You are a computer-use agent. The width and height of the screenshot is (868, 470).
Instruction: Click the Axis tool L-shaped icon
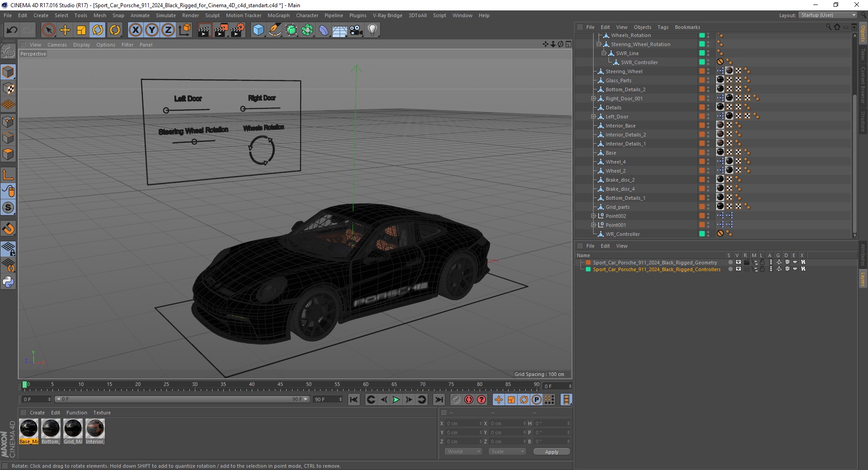pyautogui.click(x=8, y=175)
